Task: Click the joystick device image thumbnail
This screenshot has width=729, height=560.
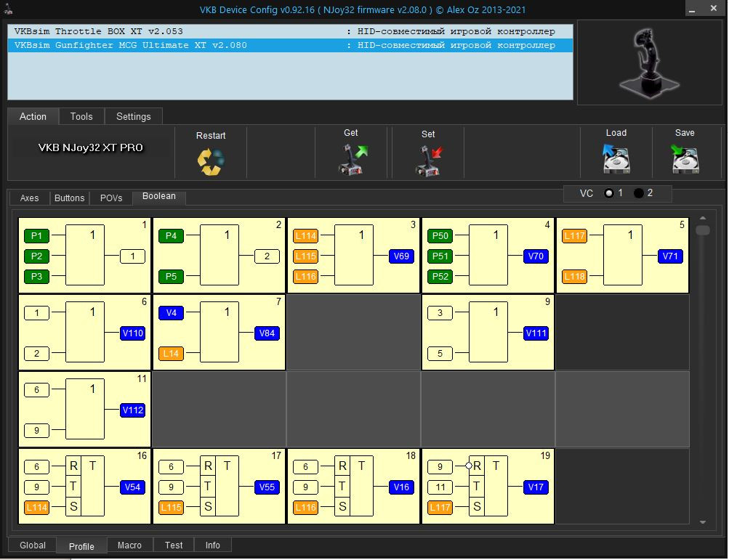Action: (649, 62)
